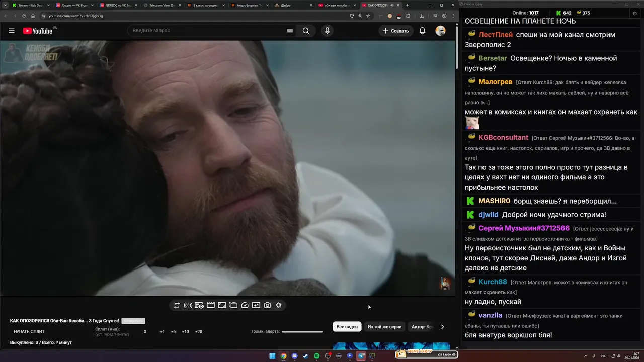The height and width of the screenshot is (362, 644).
Task: Open YouTube hamburger guide menu
Action: (x=12, y=31)
